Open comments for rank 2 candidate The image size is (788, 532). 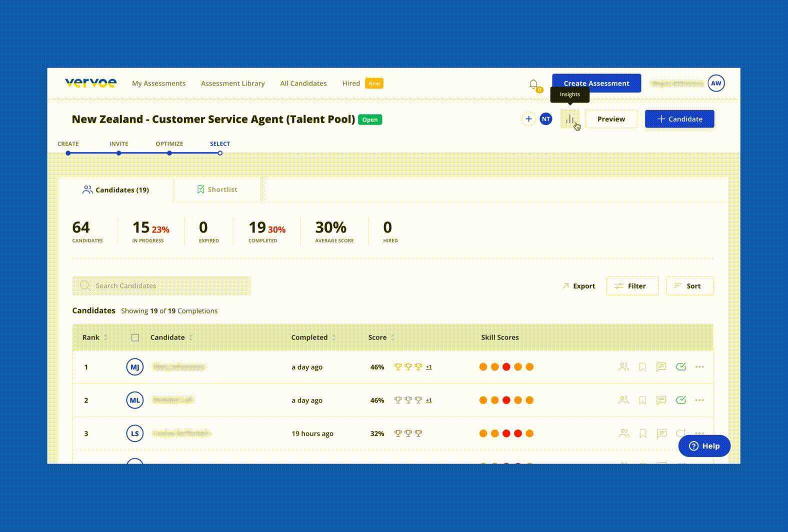[x=661, y=400]
